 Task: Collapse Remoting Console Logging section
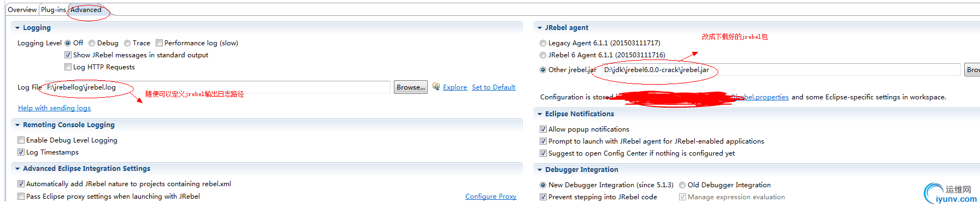(x=18, y=125)
